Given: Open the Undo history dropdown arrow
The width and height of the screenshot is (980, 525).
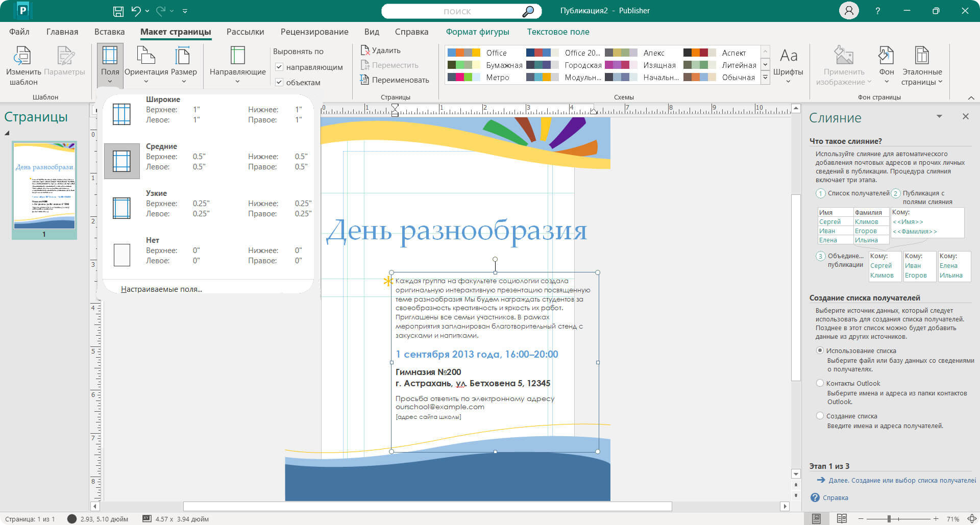Looking at the screenshot, I should click(147, 11).
